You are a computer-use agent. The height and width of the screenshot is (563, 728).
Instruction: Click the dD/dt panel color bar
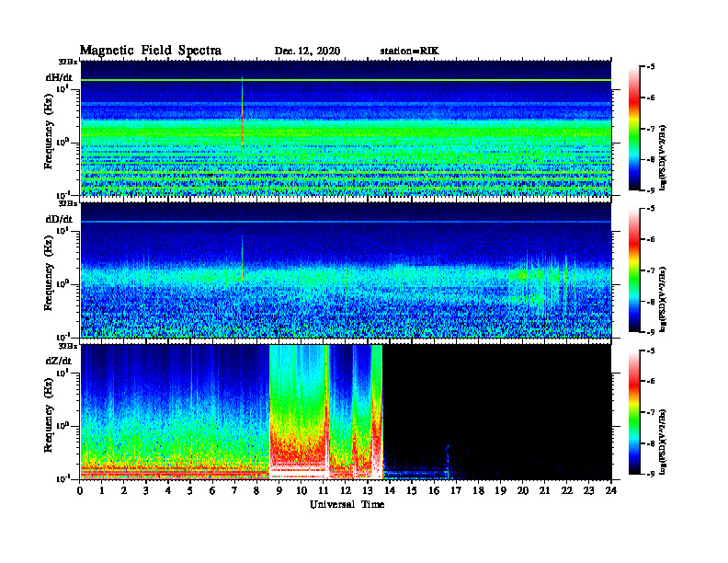(x=634, y=270)
